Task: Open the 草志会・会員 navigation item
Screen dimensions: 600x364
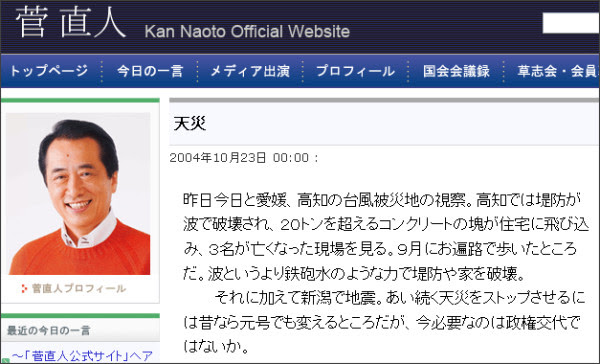Action: click(558, 71)
